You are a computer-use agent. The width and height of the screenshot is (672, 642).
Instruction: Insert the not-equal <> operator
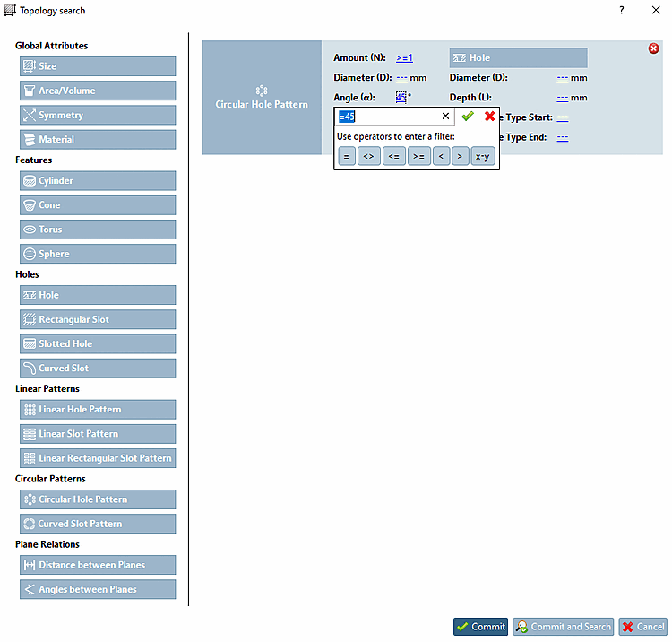click(368, 157)
